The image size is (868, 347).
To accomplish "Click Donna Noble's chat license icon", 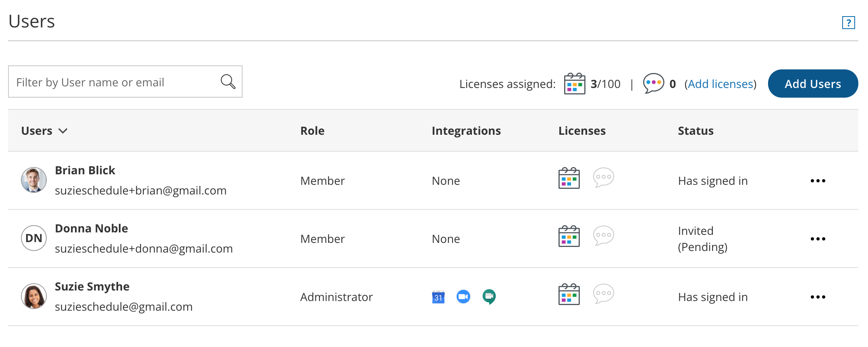I will click(603, 236).
